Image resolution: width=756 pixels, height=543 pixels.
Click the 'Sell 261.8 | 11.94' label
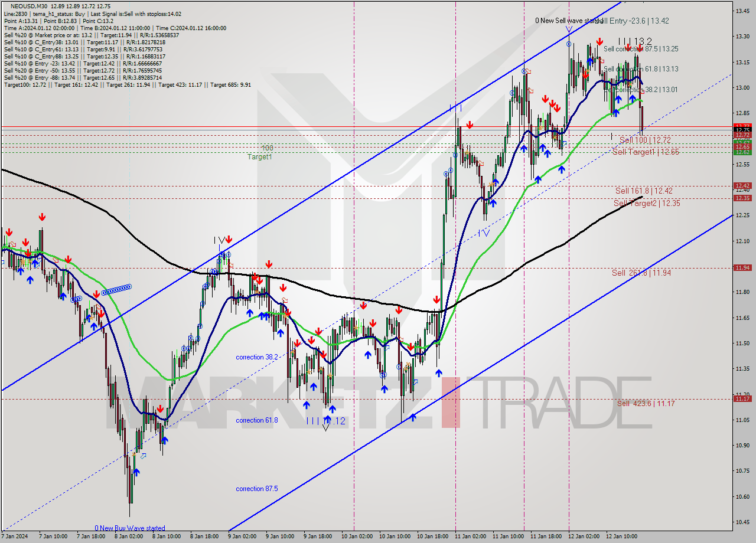[x=641, y=273]
